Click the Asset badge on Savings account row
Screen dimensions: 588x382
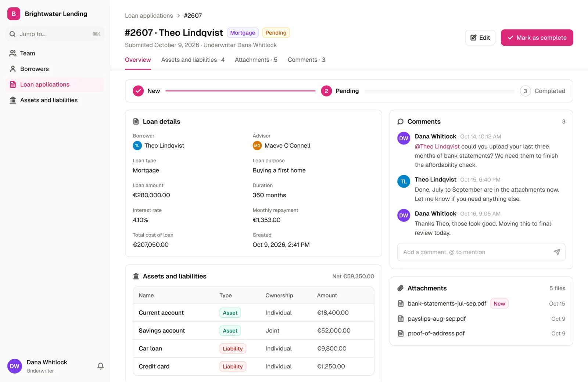[230, 331]
